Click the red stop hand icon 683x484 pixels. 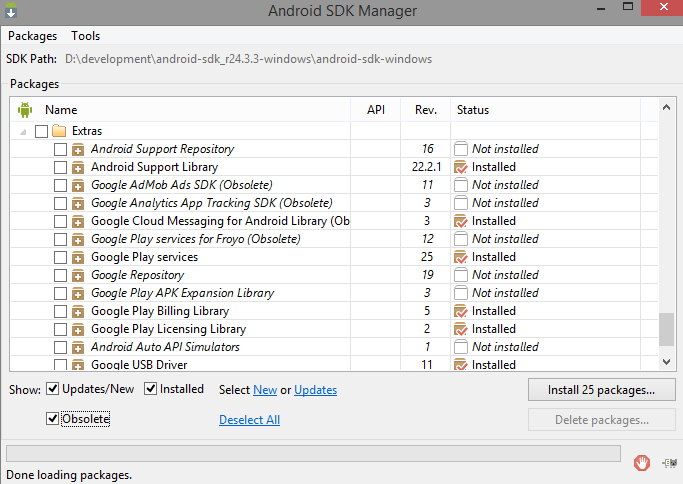(642, 462)
